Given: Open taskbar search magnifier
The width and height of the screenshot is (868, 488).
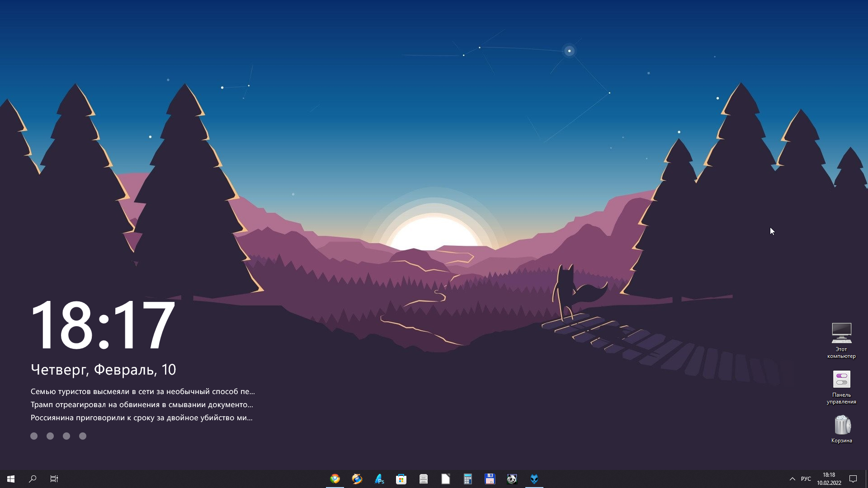Looking at the screenshot, I should click(x=33, y=479).
